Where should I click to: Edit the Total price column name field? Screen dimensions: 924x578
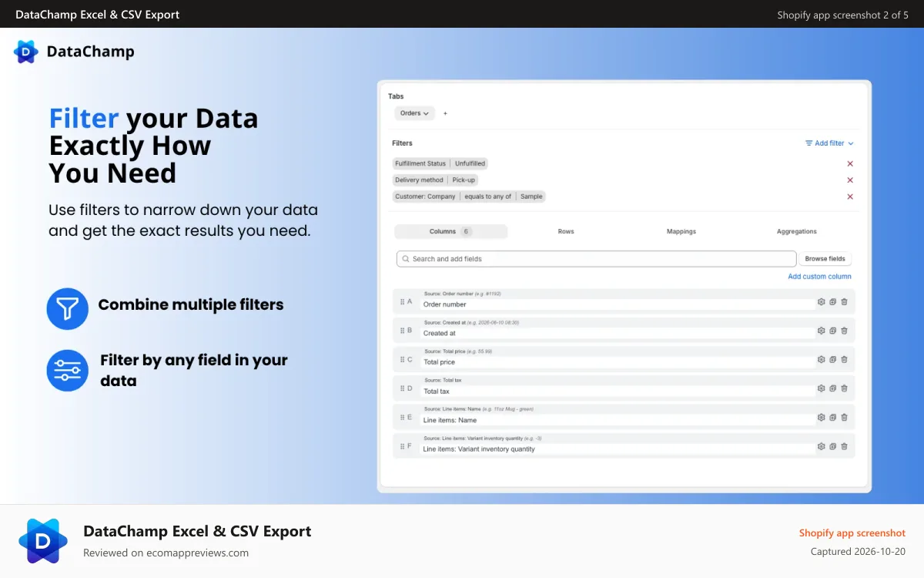pyautogui.click(x=617, y=362)
